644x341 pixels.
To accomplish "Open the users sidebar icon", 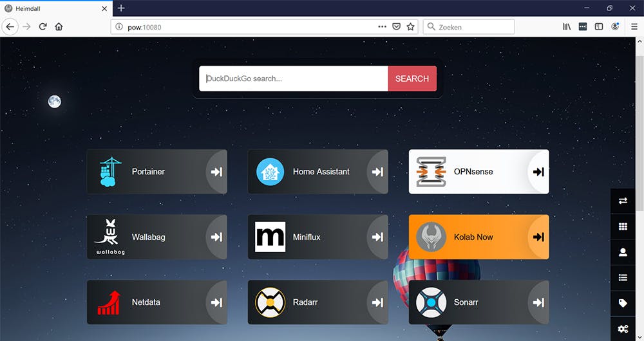I will [623, 252].
